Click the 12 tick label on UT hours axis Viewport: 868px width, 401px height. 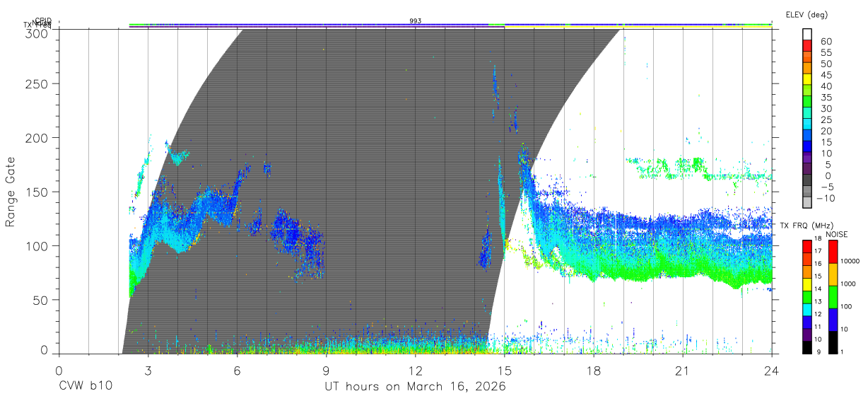tap(416, 370)
